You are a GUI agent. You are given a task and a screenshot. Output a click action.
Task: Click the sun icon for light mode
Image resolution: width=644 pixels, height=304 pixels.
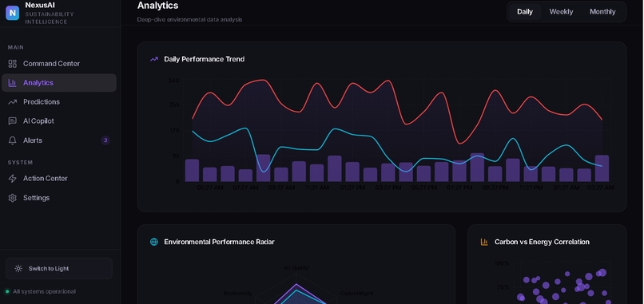(18, 269)
